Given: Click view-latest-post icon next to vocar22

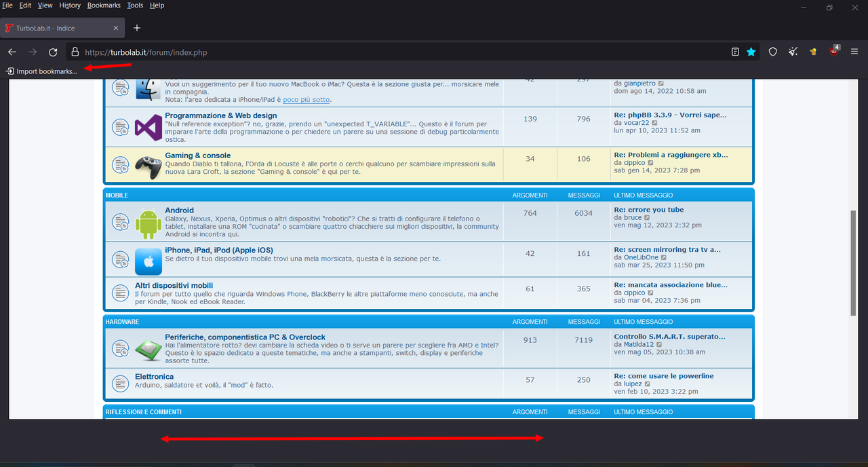Looking at the screenshot, I should [654, 123].
